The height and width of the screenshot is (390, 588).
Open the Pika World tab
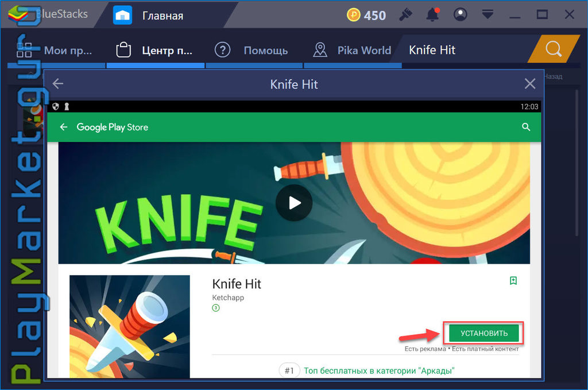tap(353, 50)
